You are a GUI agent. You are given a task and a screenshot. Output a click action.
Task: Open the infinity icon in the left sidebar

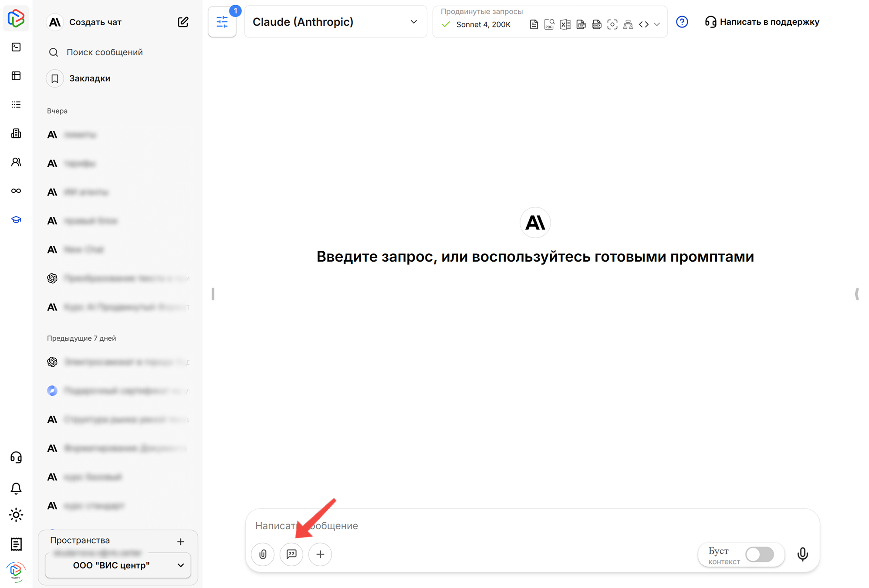tap(16, 191)
